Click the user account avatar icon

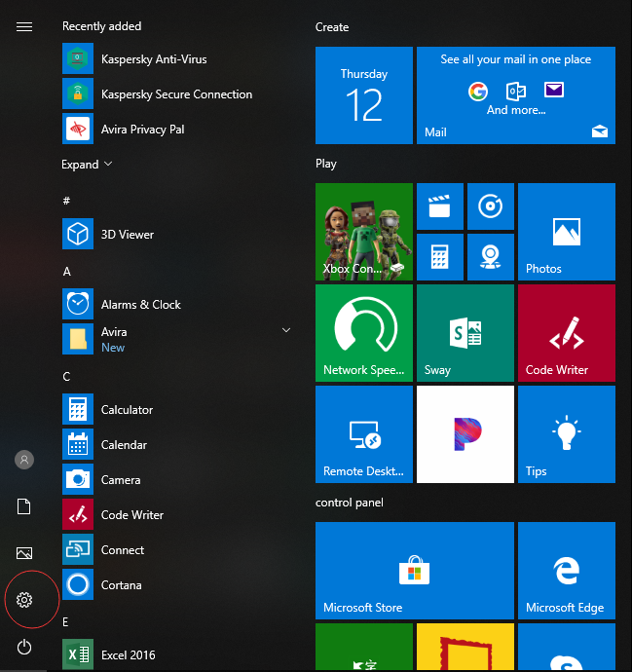24,460
